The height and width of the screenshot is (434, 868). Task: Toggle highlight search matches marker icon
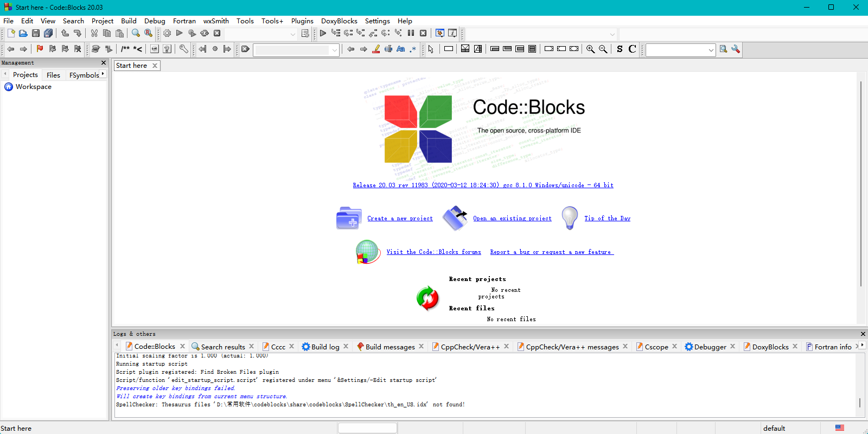[x=376, y=49]
